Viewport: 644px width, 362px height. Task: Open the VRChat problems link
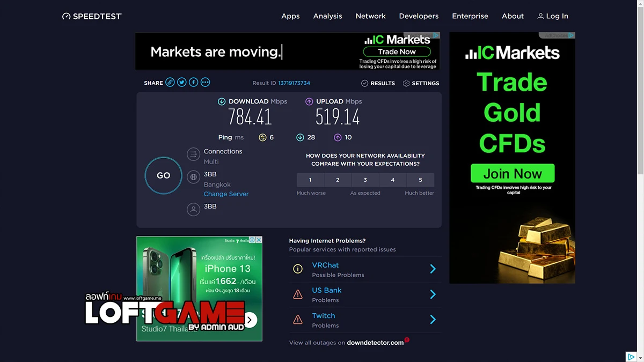(325, 265)
